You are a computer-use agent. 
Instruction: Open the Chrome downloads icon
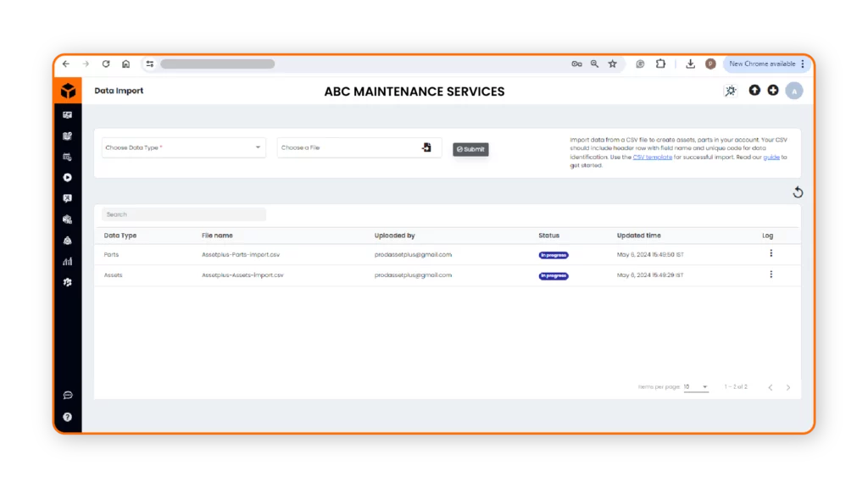(x=690, y=64)
